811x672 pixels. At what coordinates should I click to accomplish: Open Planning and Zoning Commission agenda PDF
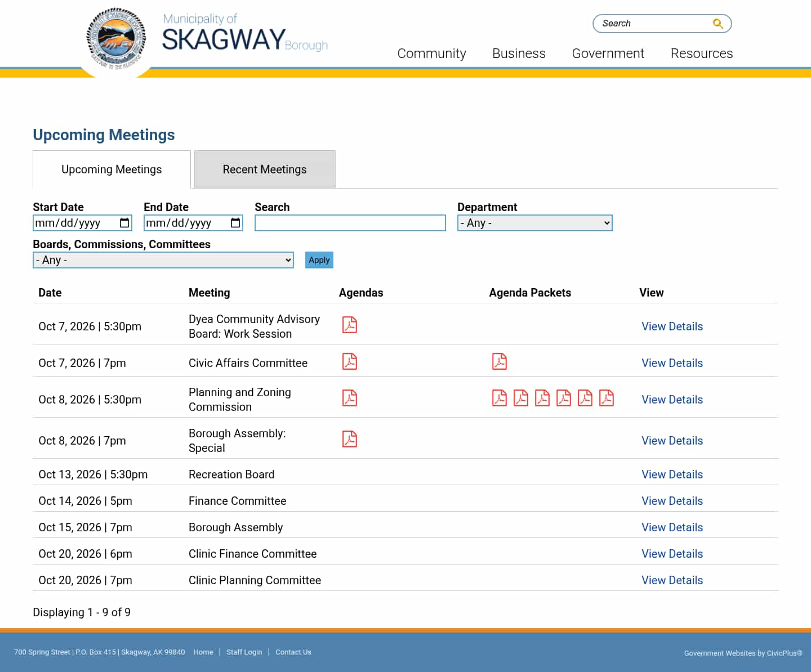point(350,398)
